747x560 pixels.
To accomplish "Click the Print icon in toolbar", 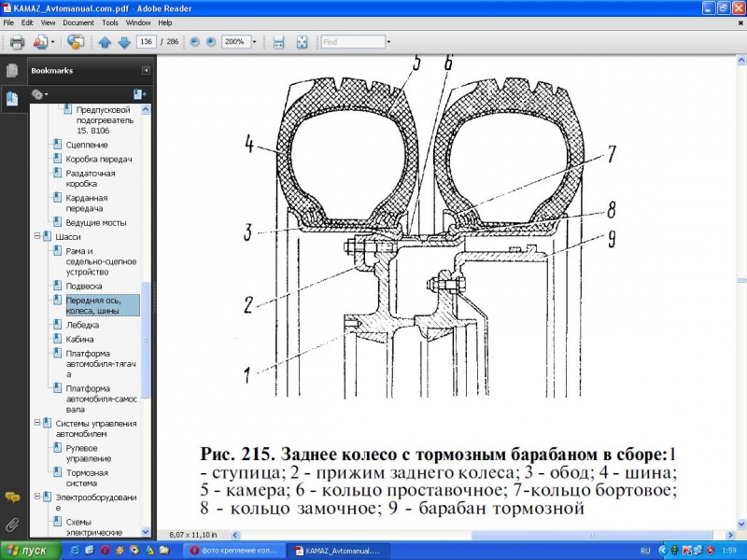I will (16, 42).
